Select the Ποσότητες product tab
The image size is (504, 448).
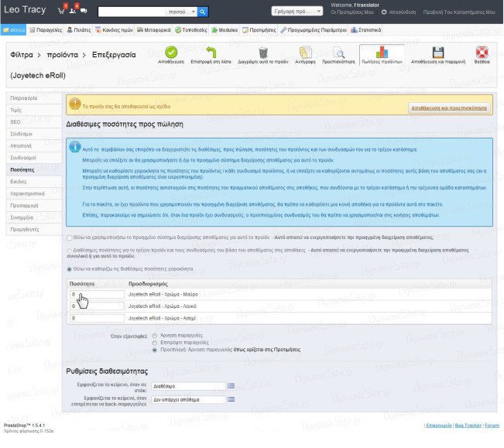pos(34,169)
